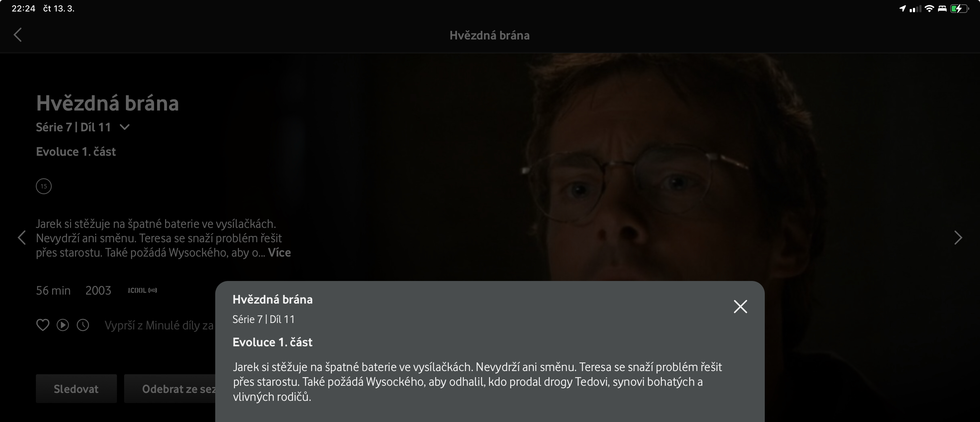
Task: Tap the Vyprší z Minulé díly expiry text
Action: pos(159,325)
